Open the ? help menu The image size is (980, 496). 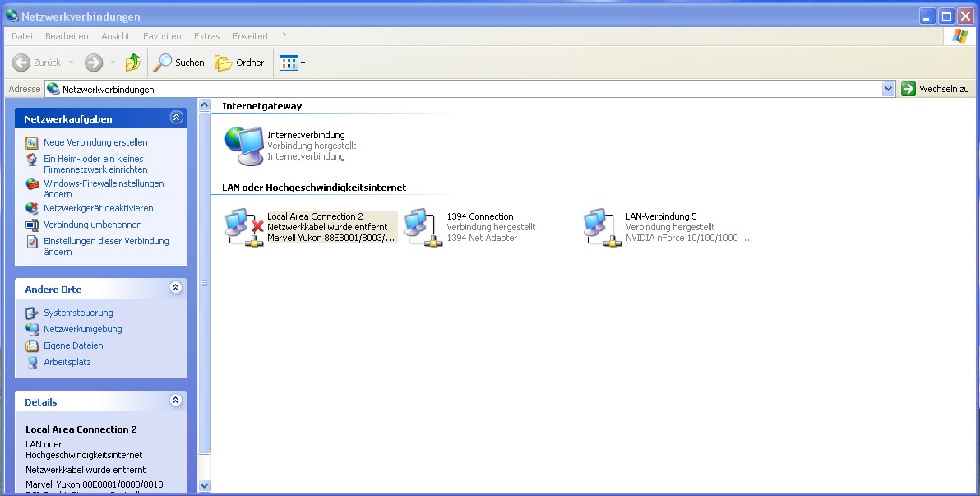284,36
